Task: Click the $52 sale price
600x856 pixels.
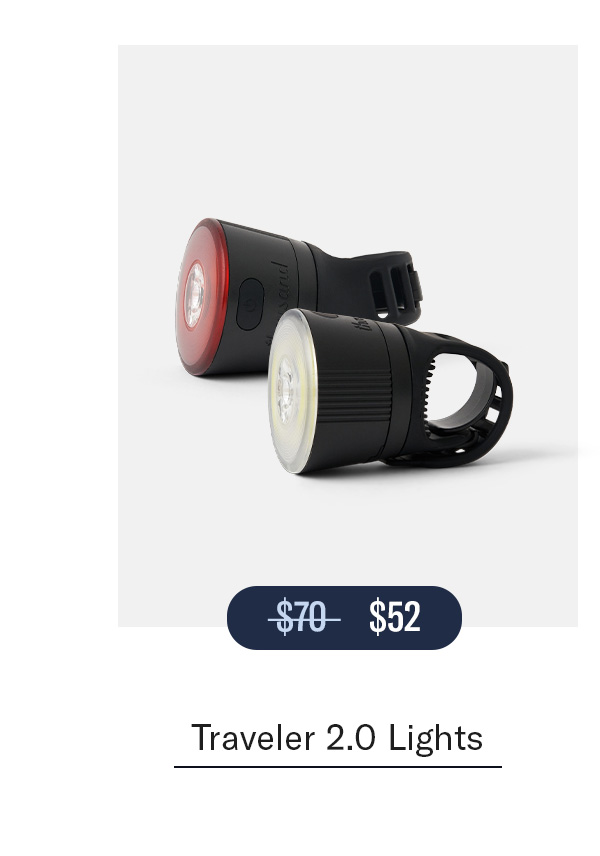Action: pos(395,617)
